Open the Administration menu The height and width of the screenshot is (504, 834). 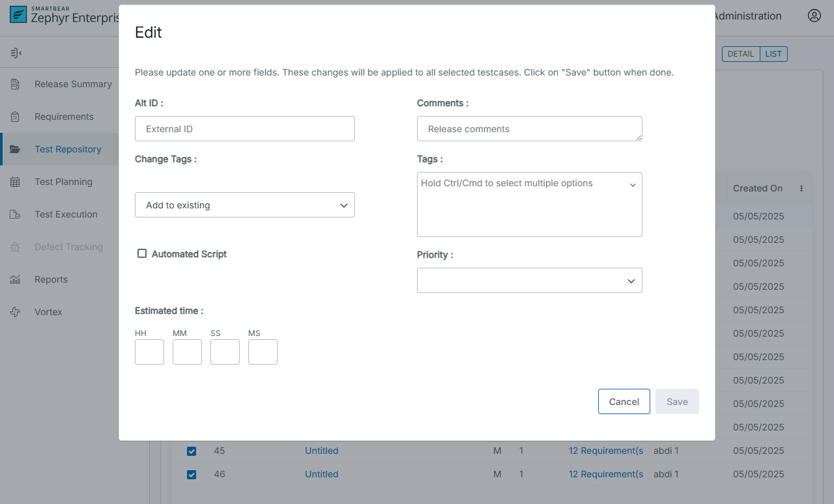pyautogui.click(x=747, y=16)
